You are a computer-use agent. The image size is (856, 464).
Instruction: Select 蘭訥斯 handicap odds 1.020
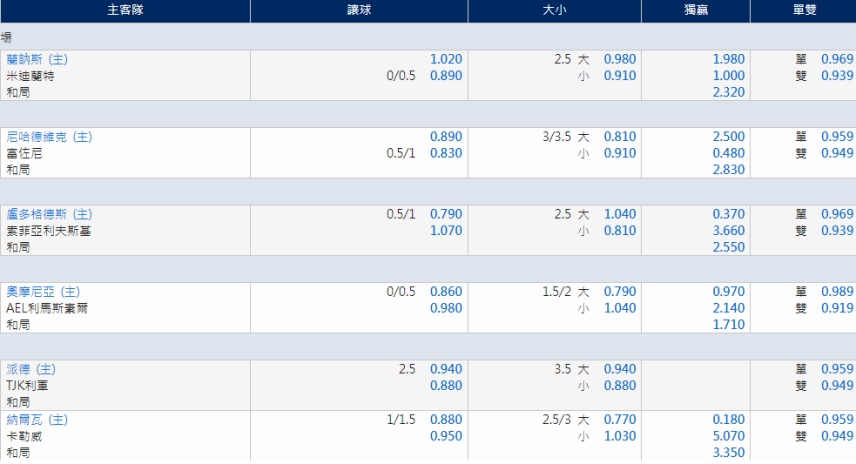pos(446,59)
